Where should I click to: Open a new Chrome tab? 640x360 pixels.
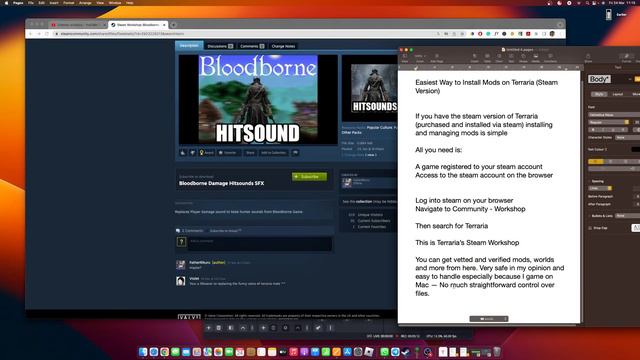coord(173,25)
